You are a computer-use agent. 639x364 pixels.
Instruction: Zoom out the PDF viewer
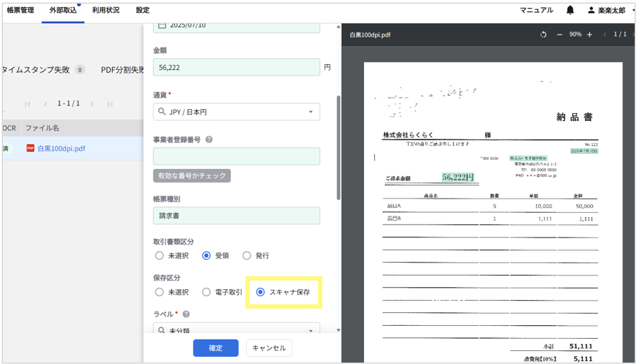pyautogui.click(x=560, y=35)
